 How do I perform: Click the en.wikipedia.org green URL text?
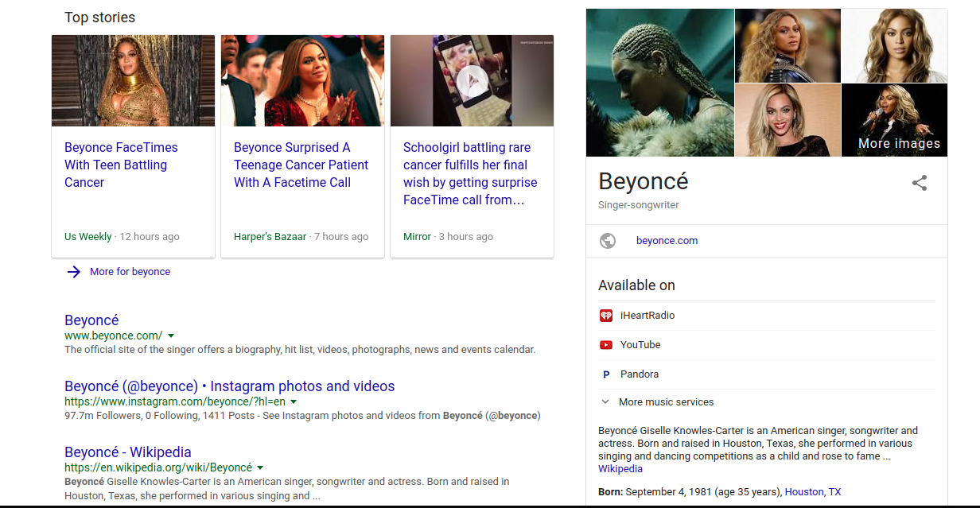[x=158, y=468]
